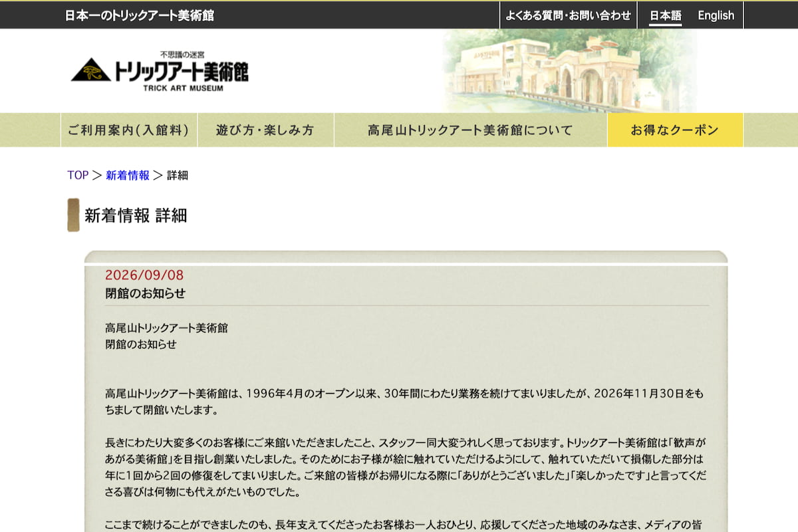Click the 日本一のトリックアート美術館 header text
798x532 pixels.
coord(140,15)
